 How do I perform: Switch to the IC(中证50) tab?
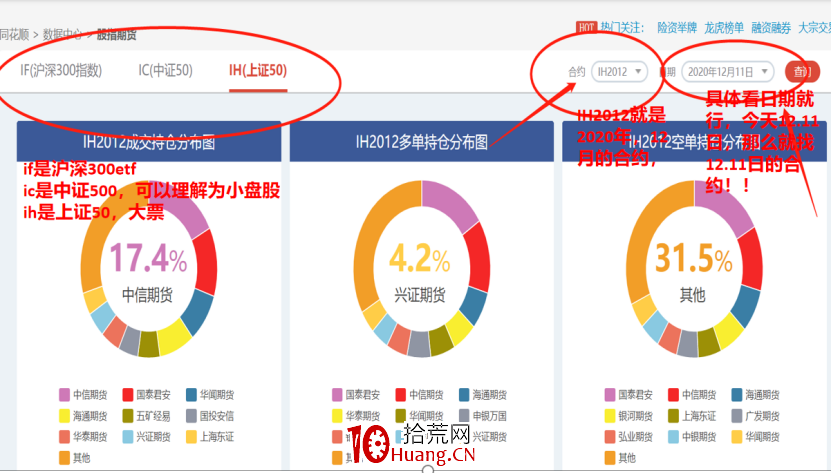(165, 71)
